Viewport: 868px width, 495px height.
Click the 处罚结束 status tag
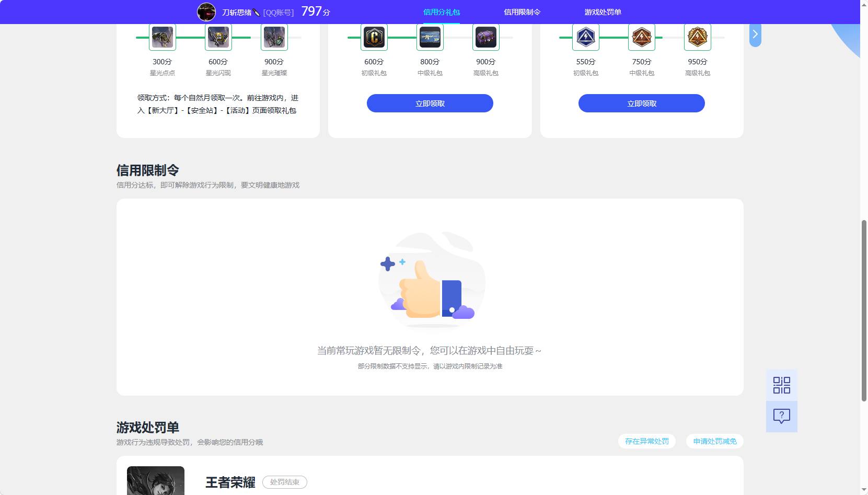(285, 482)
